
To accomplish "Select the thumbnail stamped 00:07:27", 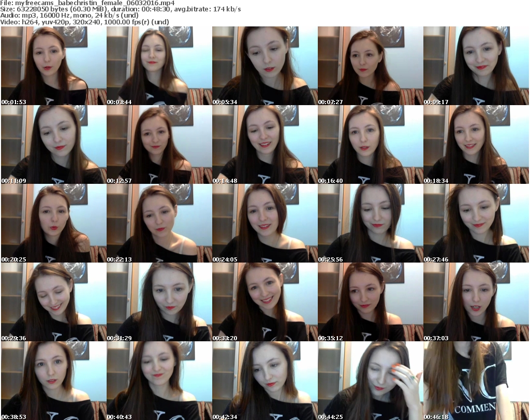I will pyautogui.click(x=371, y=66).
